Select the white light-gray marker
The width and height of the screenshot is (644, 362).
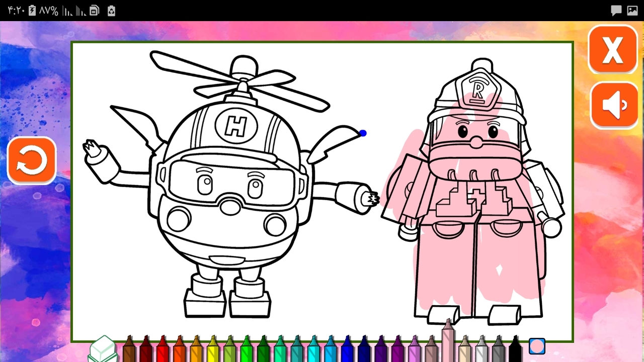[x=481, y=349]
